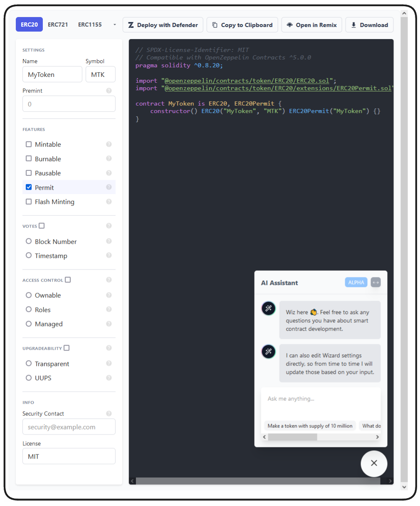Click the Mintable help question-mark icon

109,144
